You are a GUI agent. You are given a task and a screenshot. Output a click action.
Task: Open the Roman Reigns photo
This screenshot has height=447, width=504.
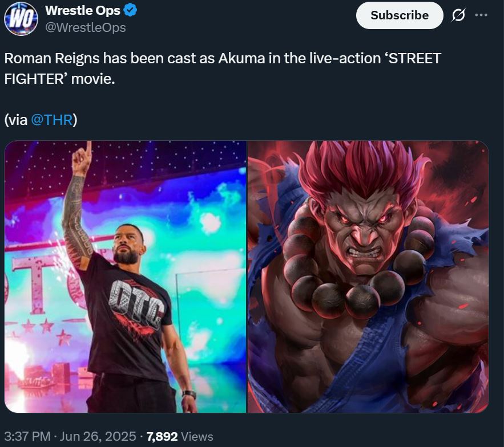[126, 277]
